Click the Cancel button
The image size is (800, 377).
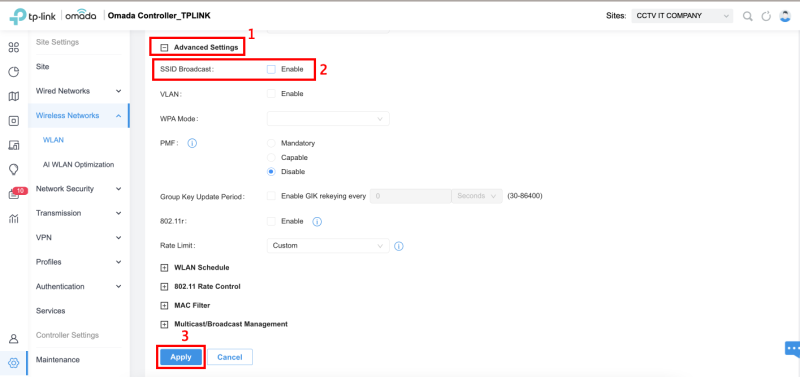coord(230,357)
